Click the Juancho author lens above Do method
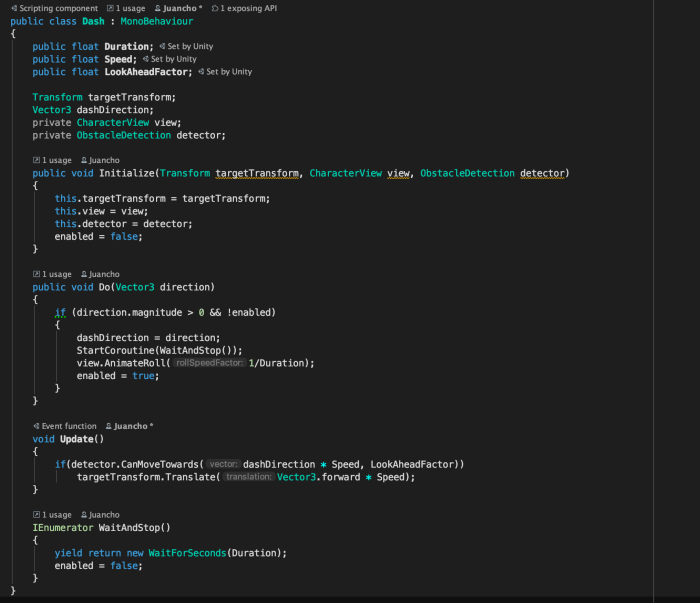Viewport: 700px width, 603px height. 102,274
